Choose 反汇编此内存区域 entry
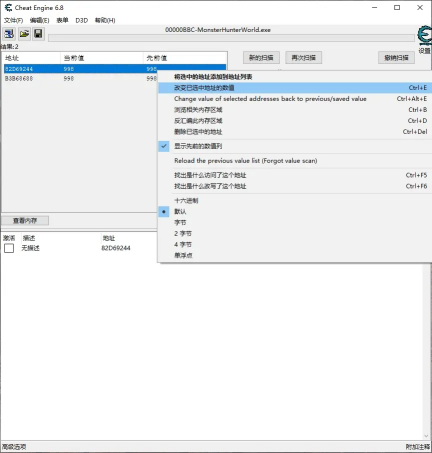This screenshot has height=453, width=432. (295, 121)
